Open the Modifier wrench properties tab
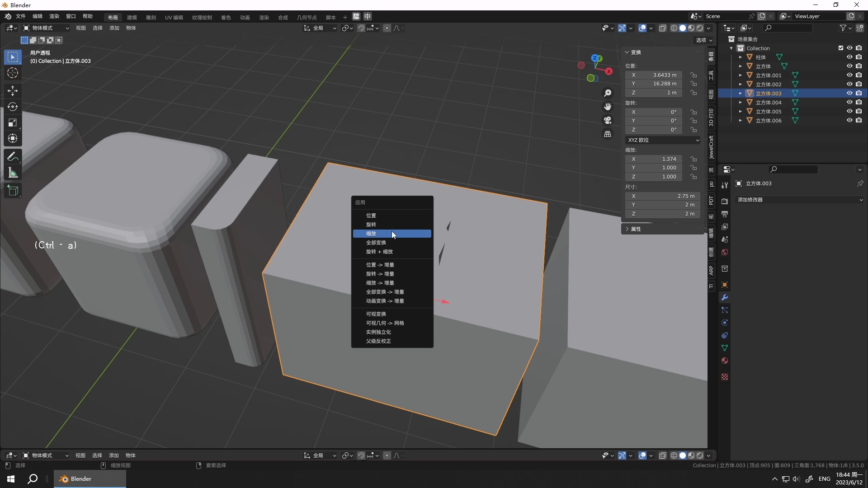The height and width of the screenshot is (488, 868). [x=725, y=297]
